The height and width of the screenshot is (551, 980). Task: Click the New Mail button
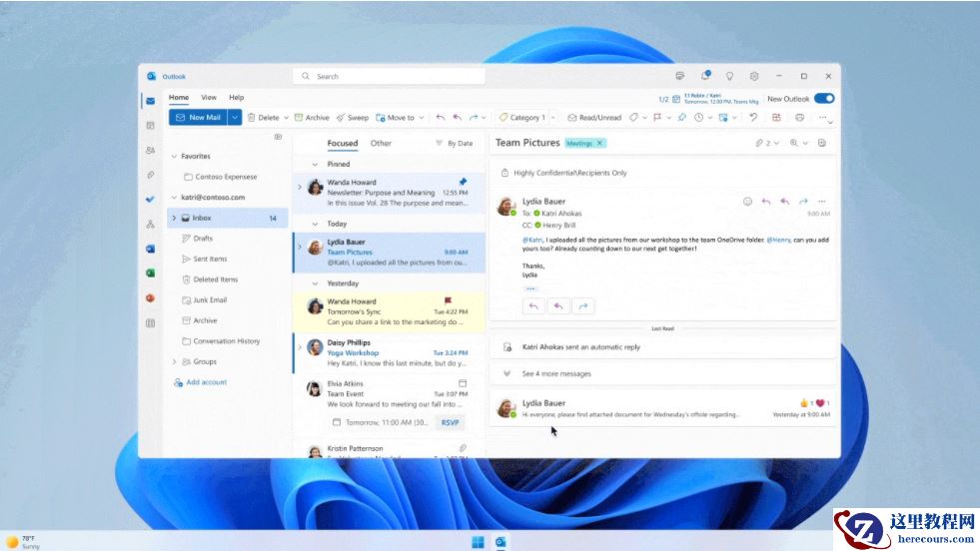point(198,118)
